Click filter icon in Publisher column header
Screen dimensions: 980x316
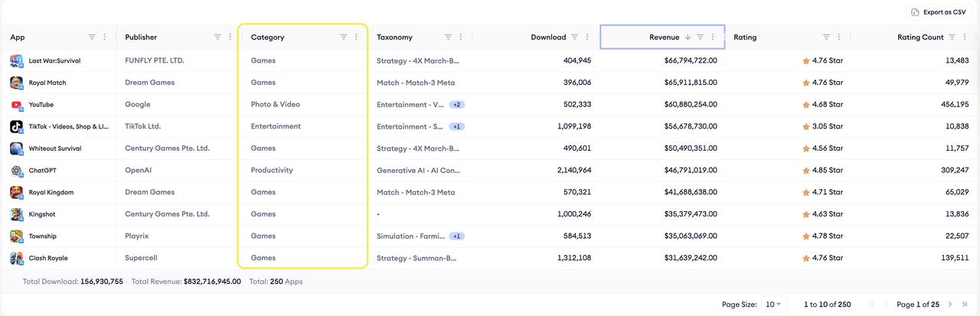(x=217, y=37)
